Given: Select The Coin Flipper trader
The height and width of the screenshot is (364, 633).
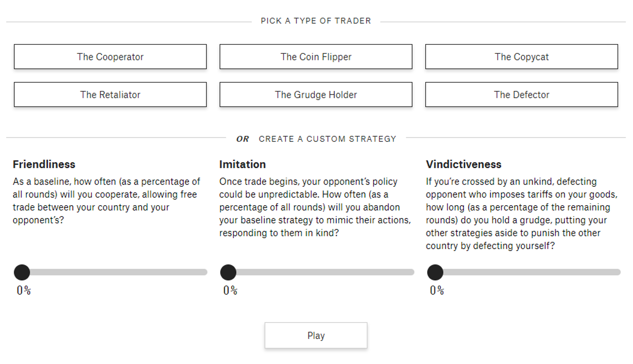Looking at the screenshot, I should tap(316, 57).
